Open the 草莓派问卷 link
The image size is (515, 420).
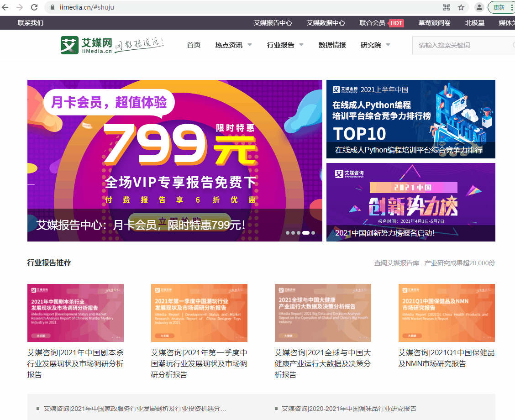click(434, 23)
